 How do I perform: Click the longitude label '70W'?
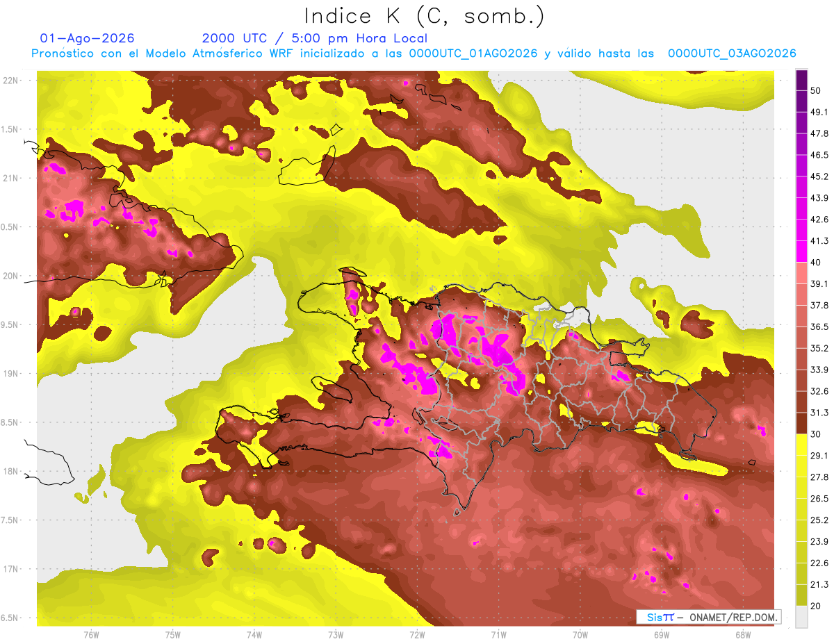[580, 635]
